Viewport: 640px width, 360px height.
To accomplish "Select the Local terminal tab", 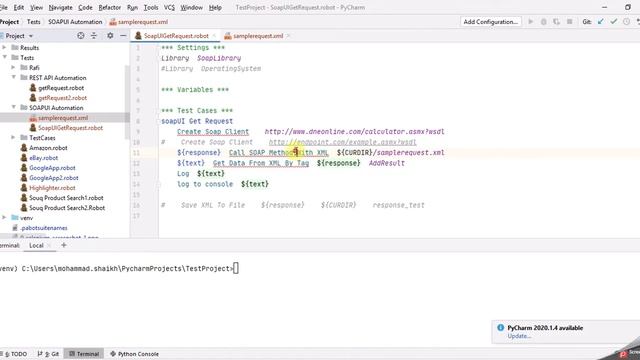I will pos(36,245).
